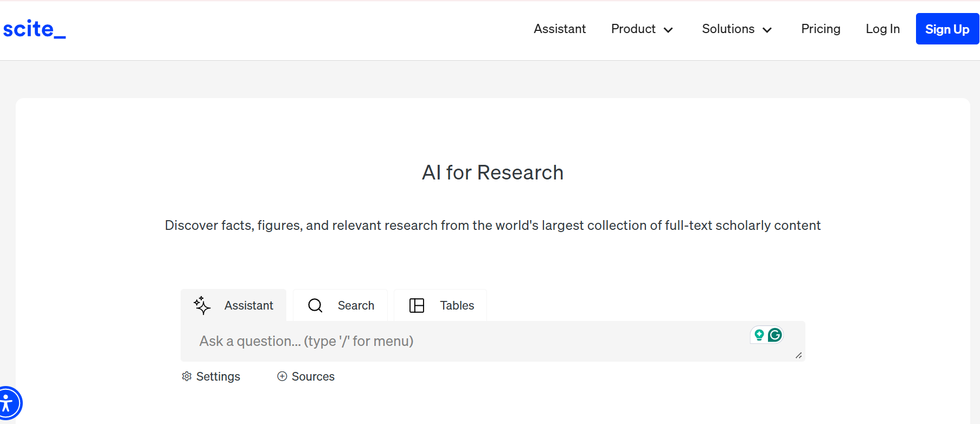Screen dimensions: 980x424
Task: Open the accessibility widget icon
Action: [x=8, y=403]
